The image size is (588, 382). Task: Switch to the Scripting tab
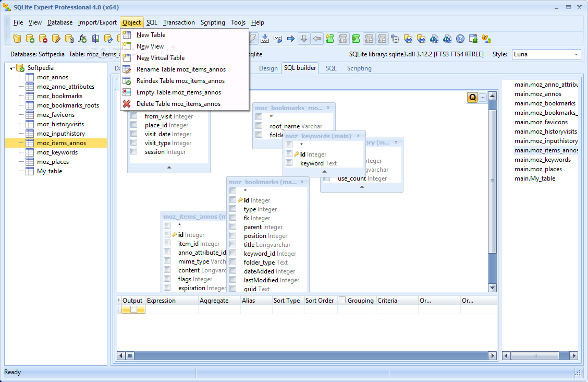[359, 68]
